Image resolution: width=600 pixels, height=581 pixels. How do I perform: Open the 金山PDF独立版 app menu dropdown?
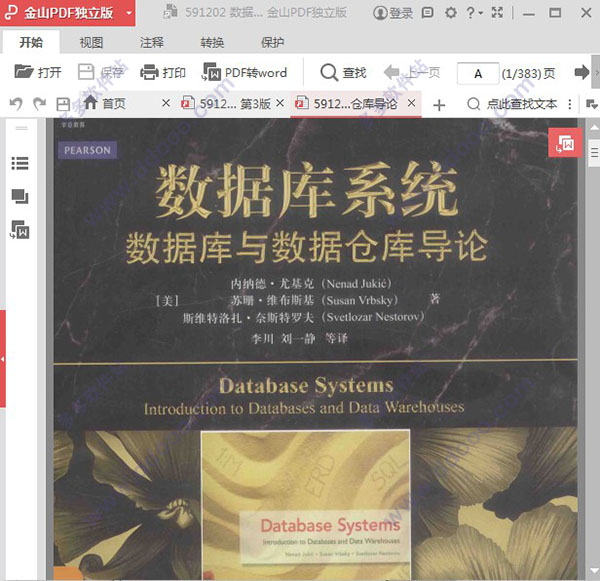click(x=129, y=13)
